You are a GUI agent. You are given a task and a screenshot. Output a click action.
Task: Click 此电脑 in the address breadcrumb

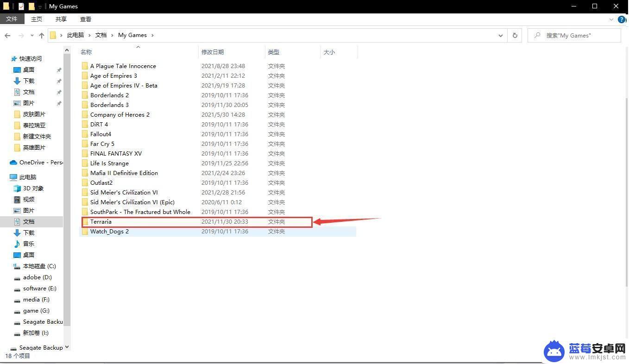coord(75,35)
